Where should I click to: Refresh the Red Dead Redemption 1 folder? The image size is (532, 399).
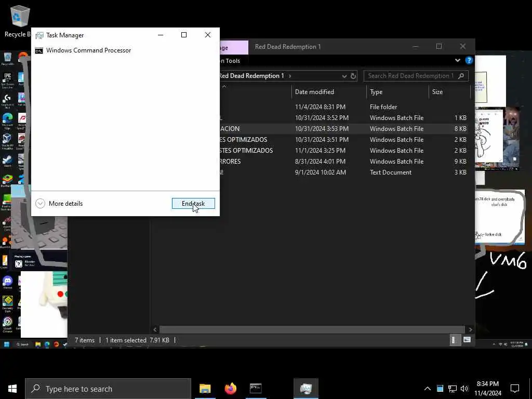pyautogui.click(x=353, y=76)
